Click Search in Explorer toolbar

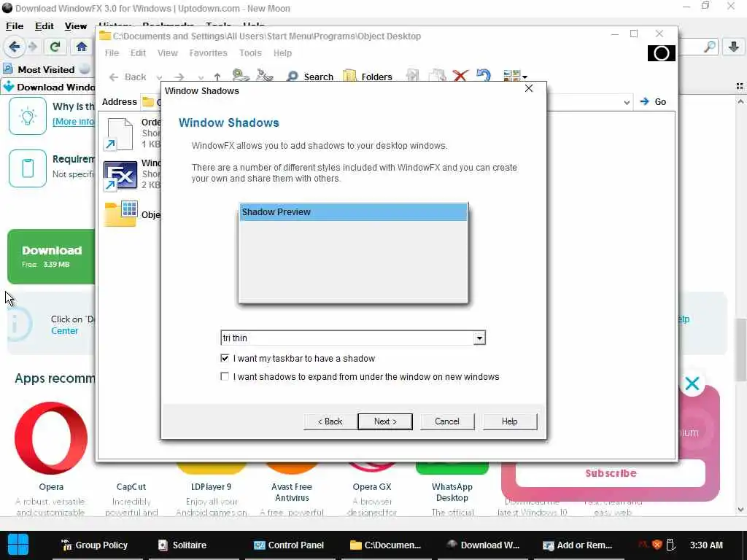309,77
